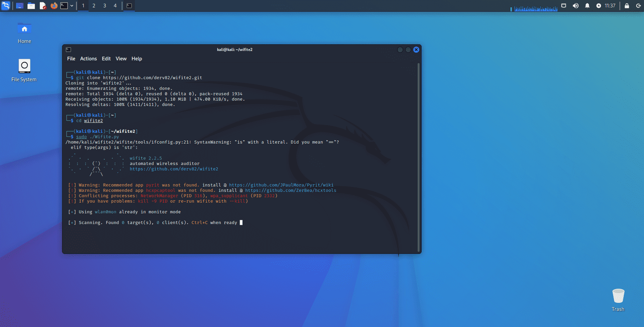Viewport: 644px width, 327px height.
Task: Switch to workspace 4
Action: pos(115,6)
